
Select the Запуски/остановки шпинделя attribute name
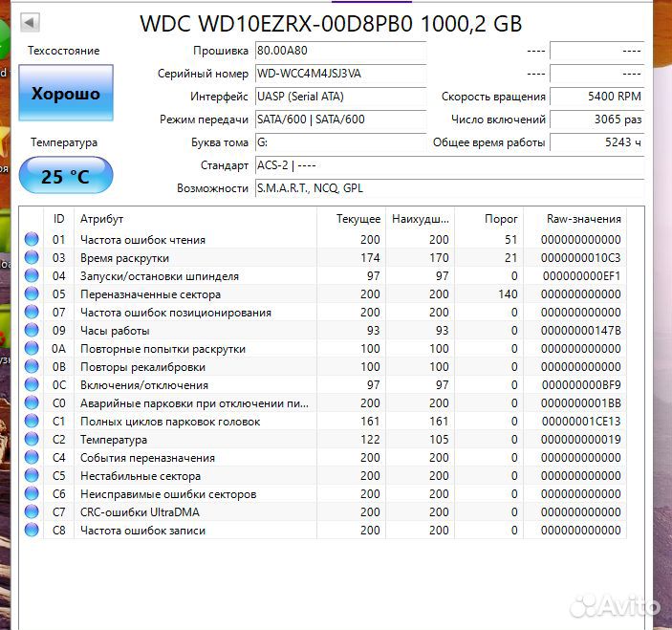pos(160,276)
